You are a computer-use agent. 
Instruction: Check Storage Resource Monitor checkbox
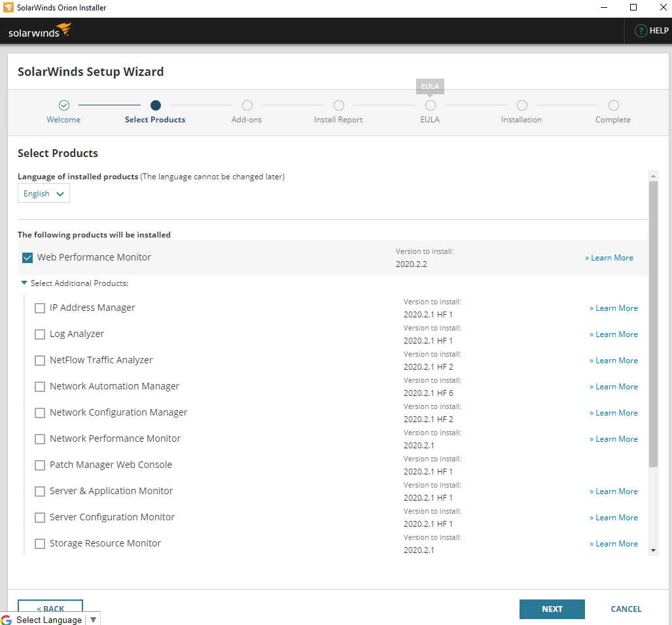tap(40, 544)
